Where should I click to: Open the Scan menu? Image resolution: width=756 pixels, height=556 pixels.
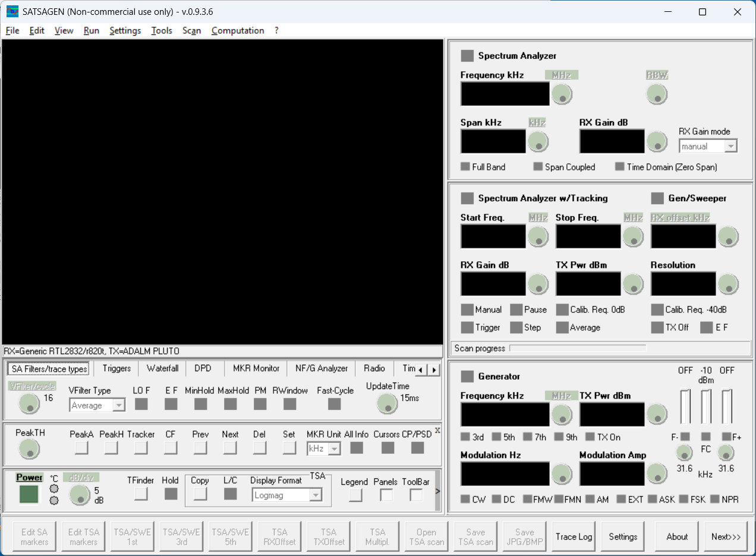(191, 30)
